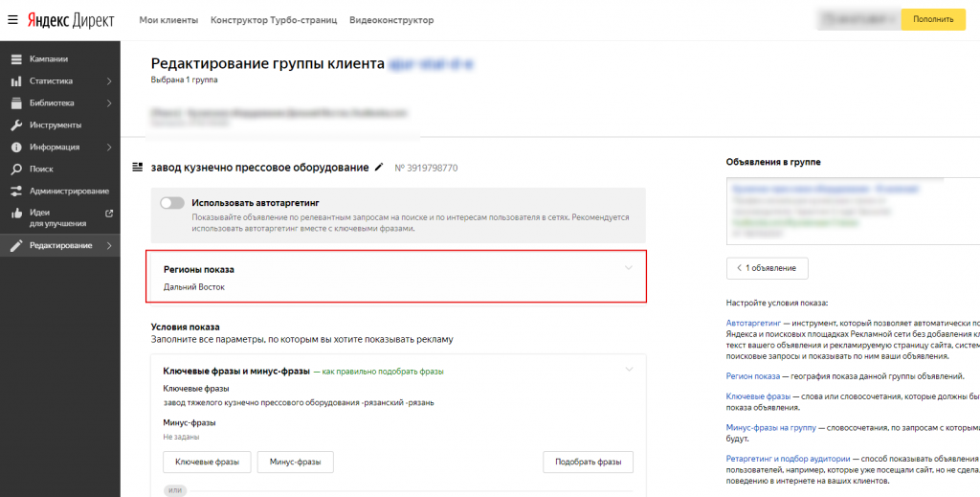Expand the Информация submenu arrow
980x497 pixels.
coord(109,147)
